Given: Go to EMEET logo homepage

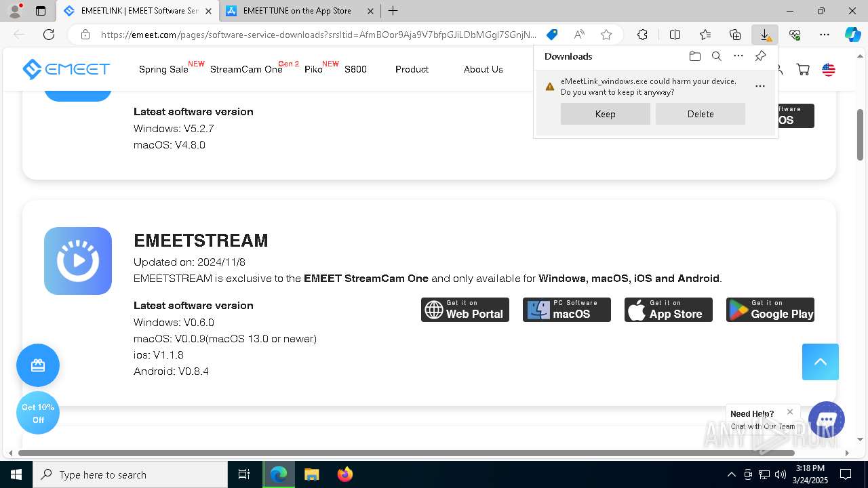Looking at the screenshot, I should [x=66, y=69].
